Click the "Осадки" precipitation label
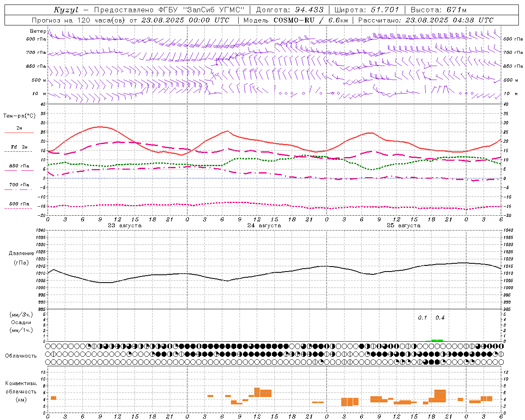This screenshot has height=420, width=525. coord(21,322)
